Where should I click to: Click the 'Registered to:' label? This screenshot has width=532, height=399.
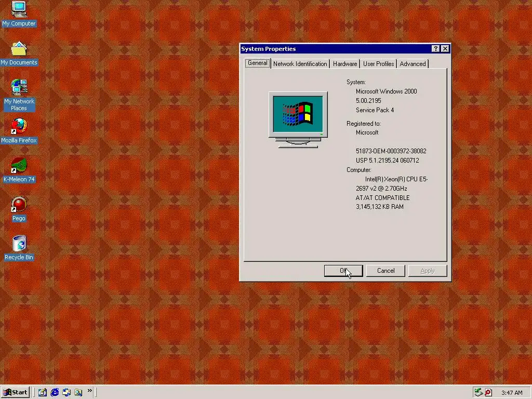click(363, 124)
